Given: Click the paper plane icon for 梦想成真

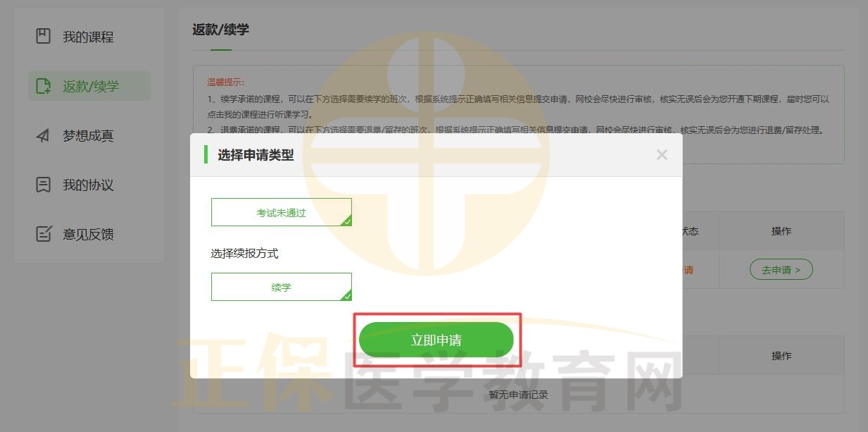Looking at the screenshot, I should coord(44,135).
